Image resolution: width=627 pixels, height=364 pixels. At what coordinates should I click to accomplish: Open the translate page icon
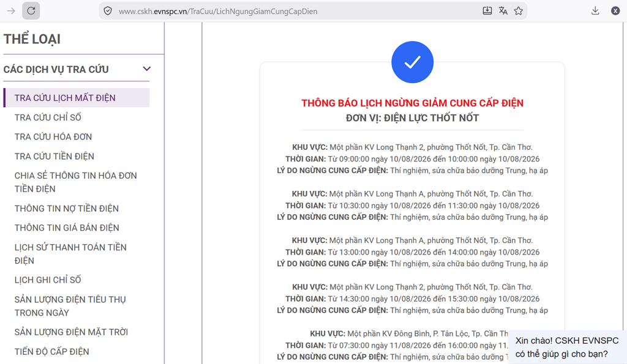(x=503, y=11)
